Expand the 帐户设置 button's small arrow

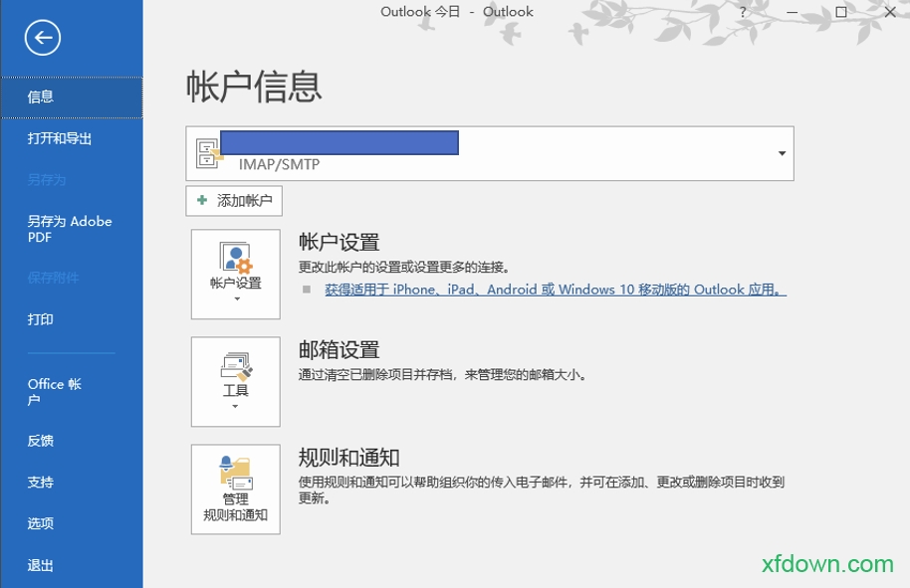tap(236, 298)
